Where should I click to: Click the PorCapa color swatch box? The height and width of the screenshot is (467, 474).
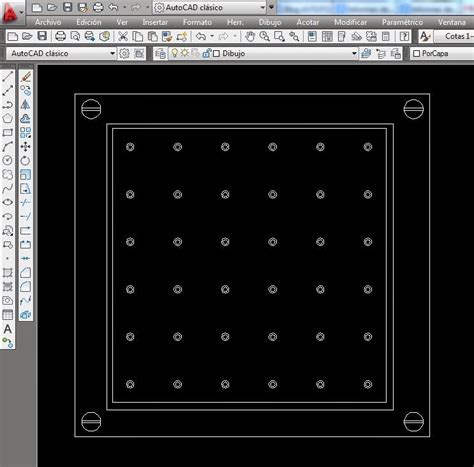coord(416,53)
